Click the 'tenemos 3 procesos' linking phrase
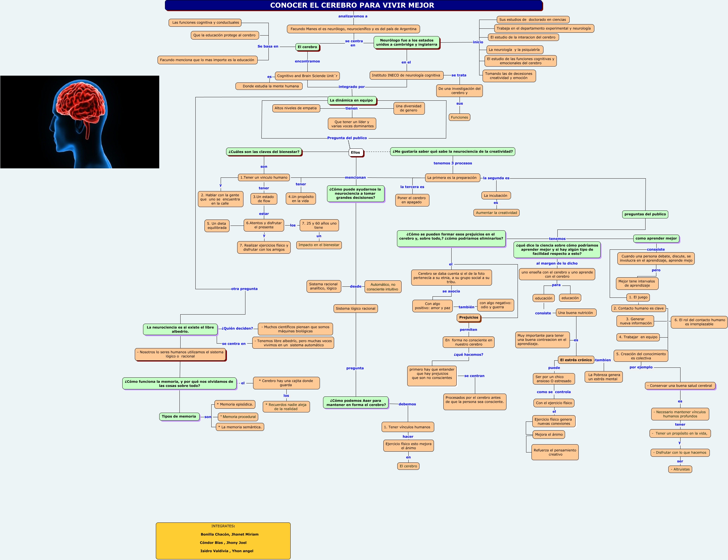The width and height of the screenshot is (728, 560). tap(452, 163)
